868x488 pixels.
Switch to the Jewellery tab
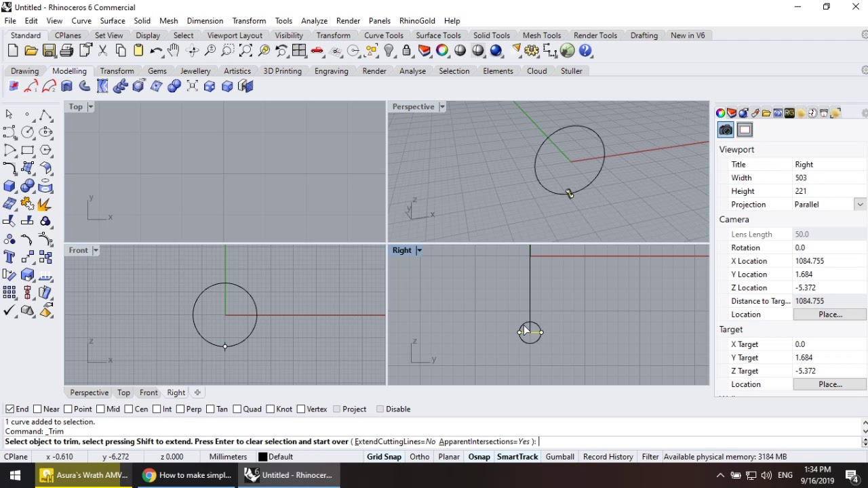(195, 71)
